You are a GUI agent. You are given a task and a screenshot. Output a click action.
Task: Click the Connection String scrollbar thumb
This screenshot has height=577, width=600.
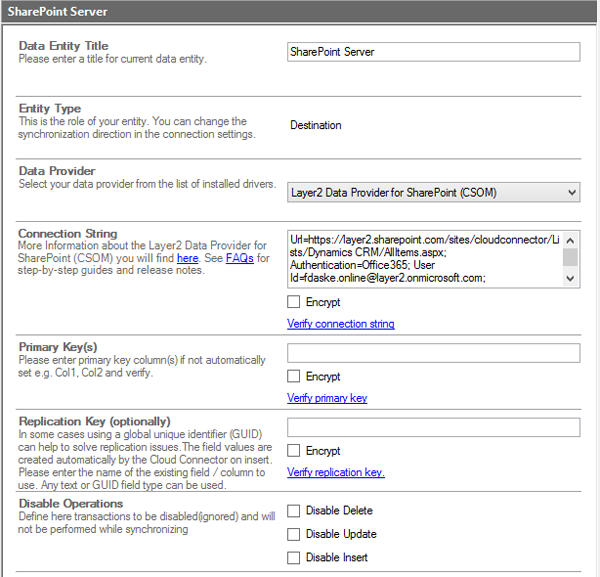(x=570, y=257)
